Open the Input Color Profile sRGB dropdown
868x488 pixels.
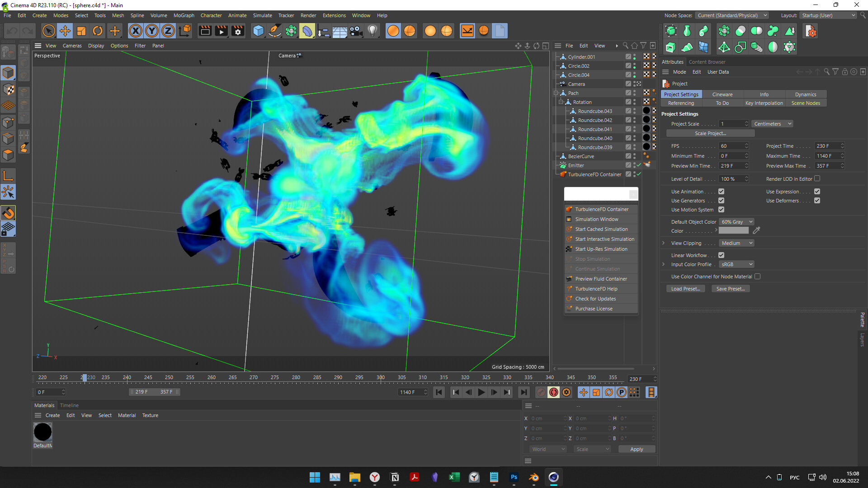click(737, 264)
